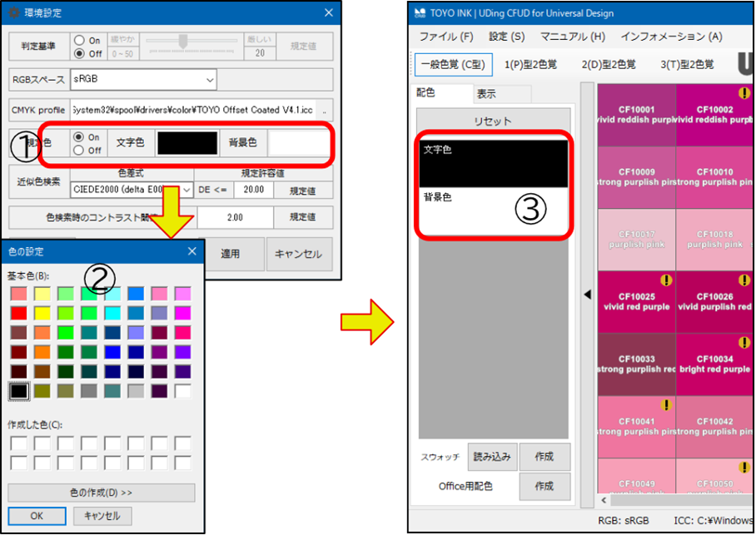Click the warning icon on swatch CF10041
This screenshot has height=535, width=756.
click(666, 405)
